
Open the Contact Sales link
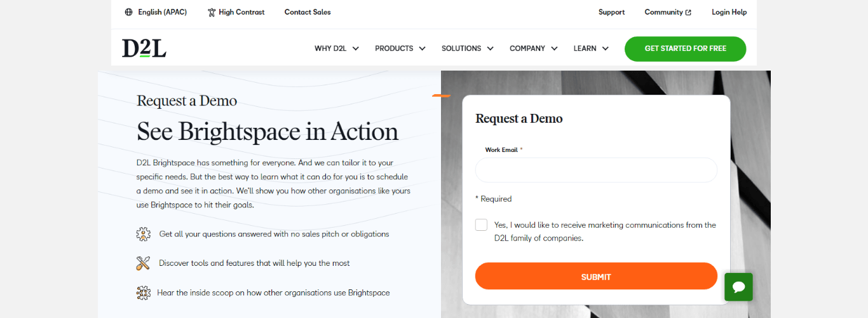point(308,12)
